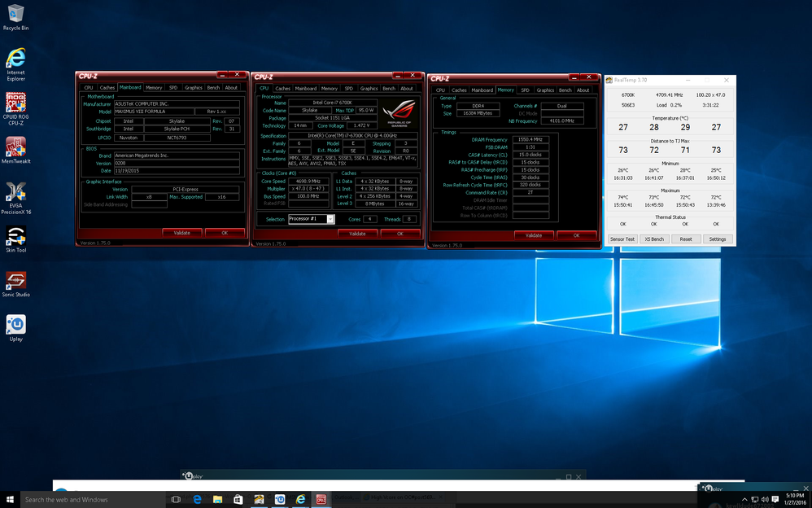812x508 pixels.
Task: Show hidden system tray icons
Action: pos(744,499)
